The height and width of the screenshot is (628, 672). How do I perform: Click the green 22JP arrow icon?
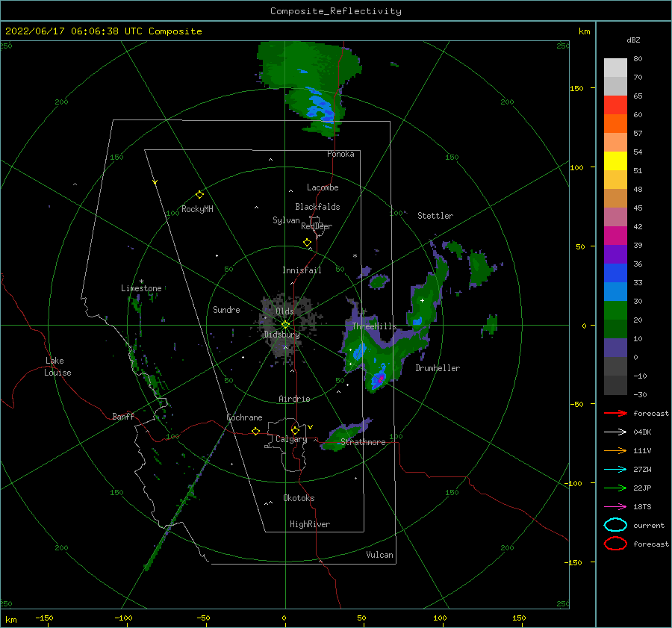pos(615,488)
